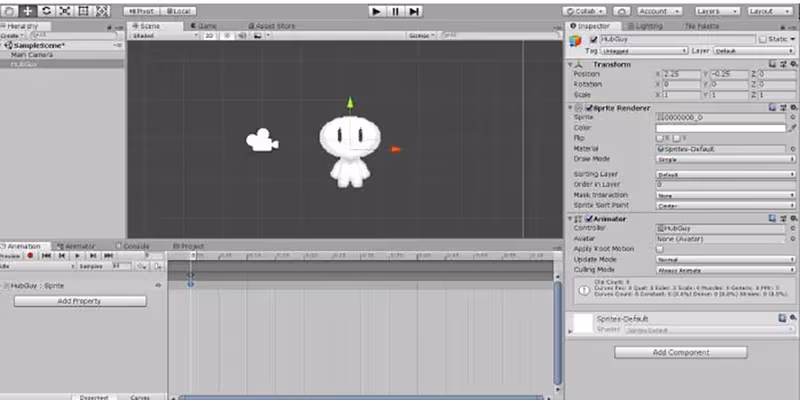
Task: Click the Play button in the top toolbar
Action: tap(377, 11)
